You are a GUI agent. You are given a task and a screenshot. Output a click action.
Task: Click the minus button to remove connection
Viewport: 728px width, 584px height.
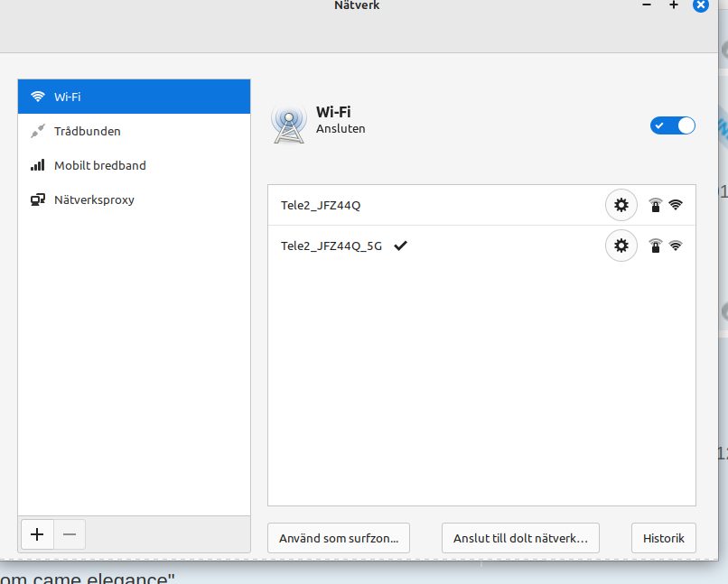[x=70, y=534]
